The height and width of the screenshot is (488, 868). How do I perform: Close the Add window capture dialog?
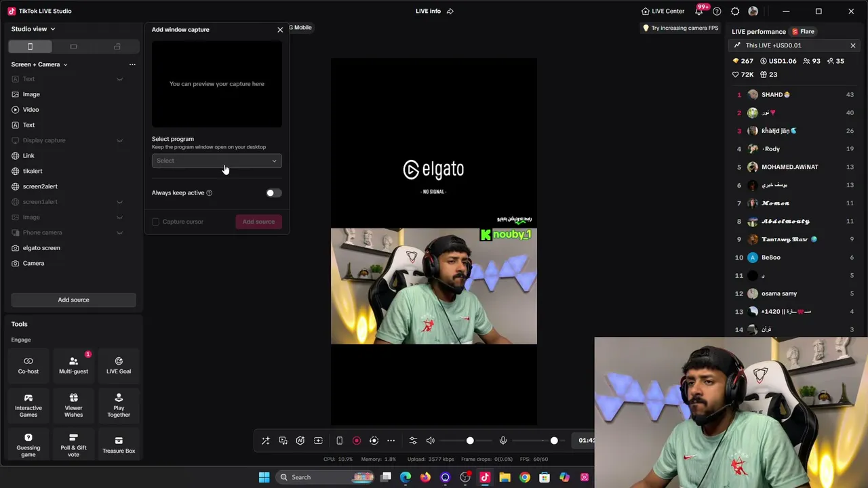tap(280, 30)
